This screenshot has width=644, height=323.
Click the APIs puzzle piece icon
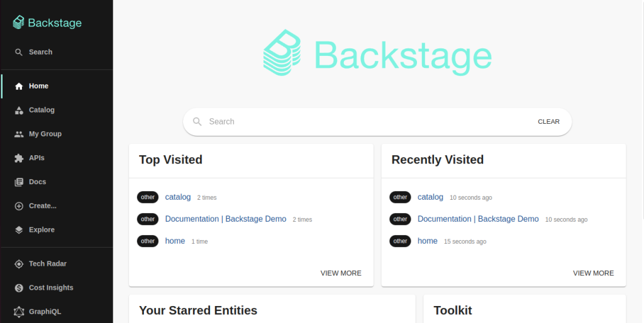coord(19,158)
